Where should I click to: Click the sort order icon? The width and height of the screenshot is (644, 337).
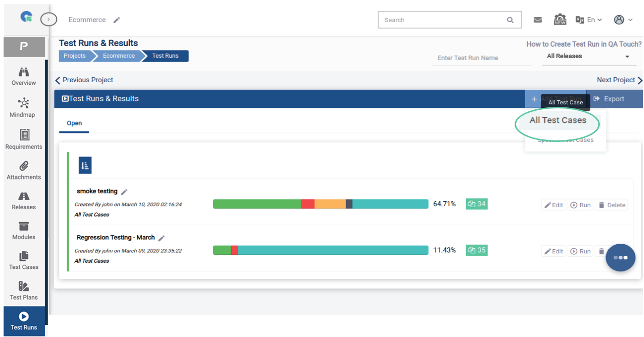point(85,165)
